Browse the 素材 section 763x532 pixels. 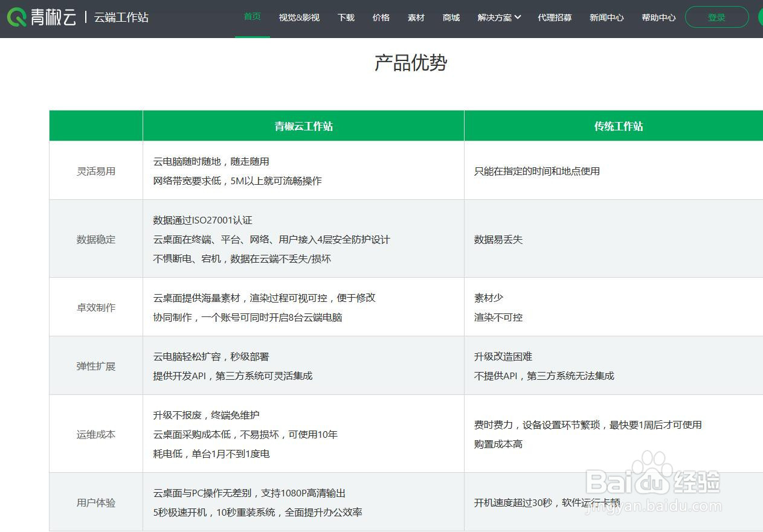[x=416, y=18]
